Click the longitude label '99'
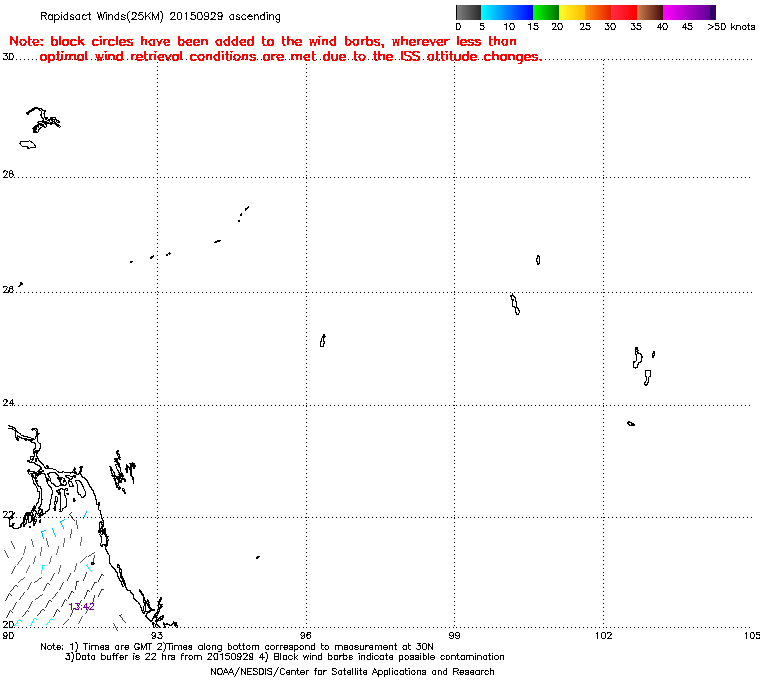The image size is (760, 688). [454, 635]
